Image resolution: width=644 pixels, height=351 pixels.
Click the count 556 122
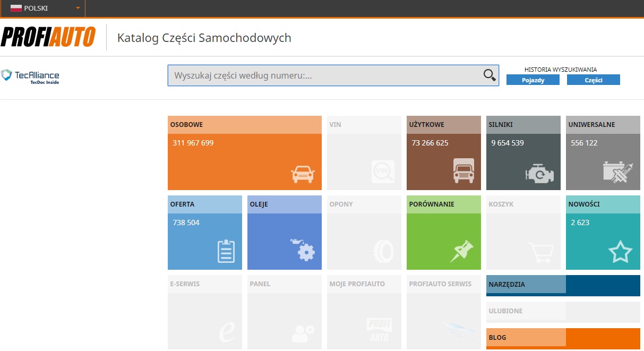[x=584, y=143]
